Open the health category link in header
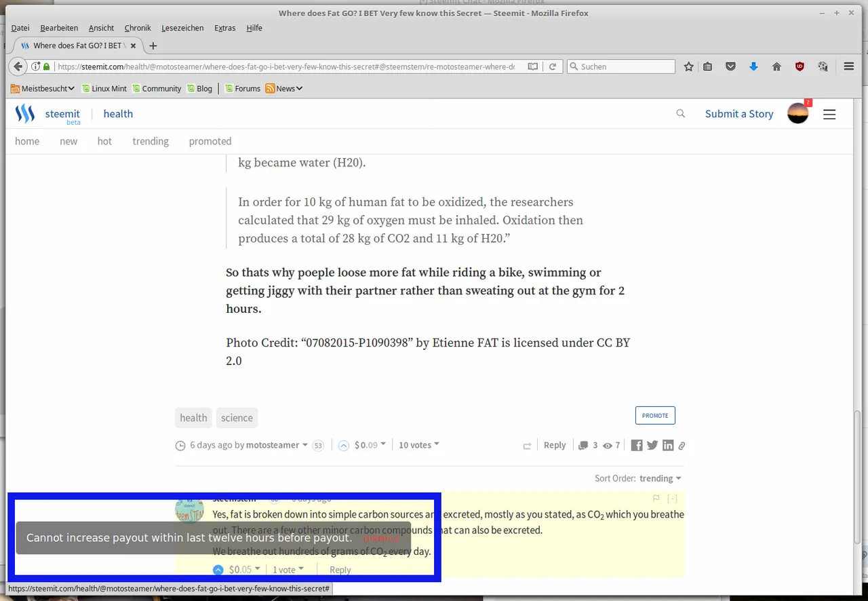868x601 pixels. (118, 114)
